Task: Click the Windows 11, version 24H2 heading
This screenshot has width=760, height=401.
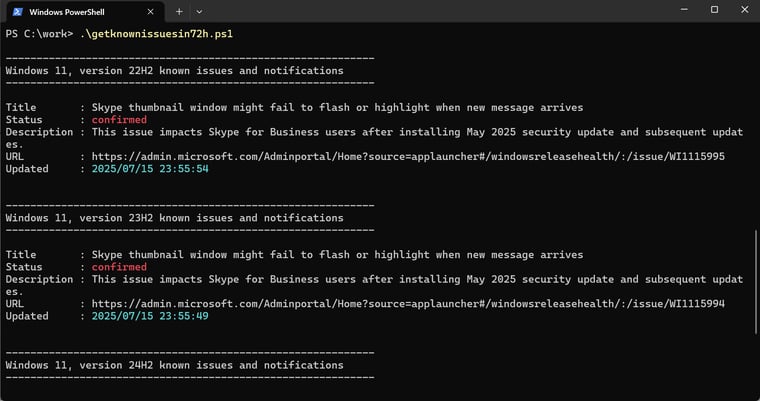Action: pyautogui.click(x=174, y=365)
